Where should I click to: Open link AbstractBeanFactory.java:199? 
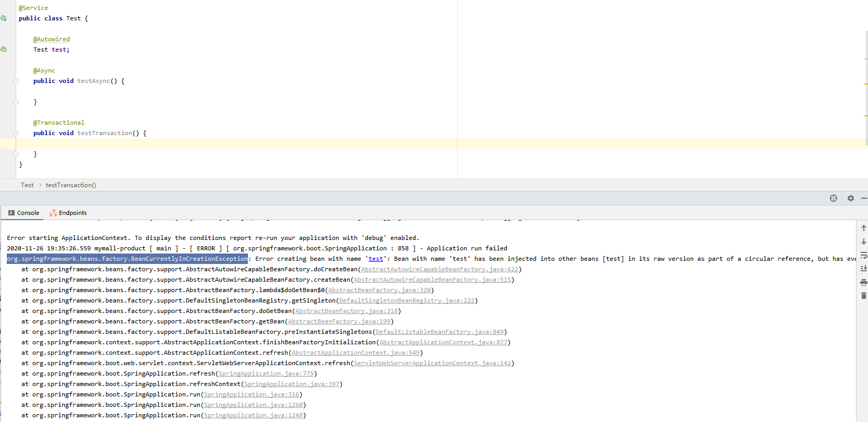(339, 321)
